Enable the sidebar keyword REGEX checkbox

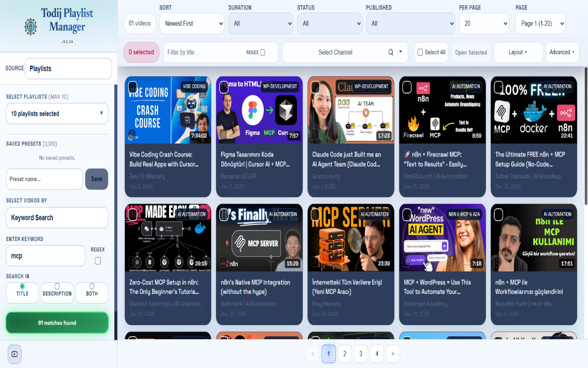tap(97, 261)
